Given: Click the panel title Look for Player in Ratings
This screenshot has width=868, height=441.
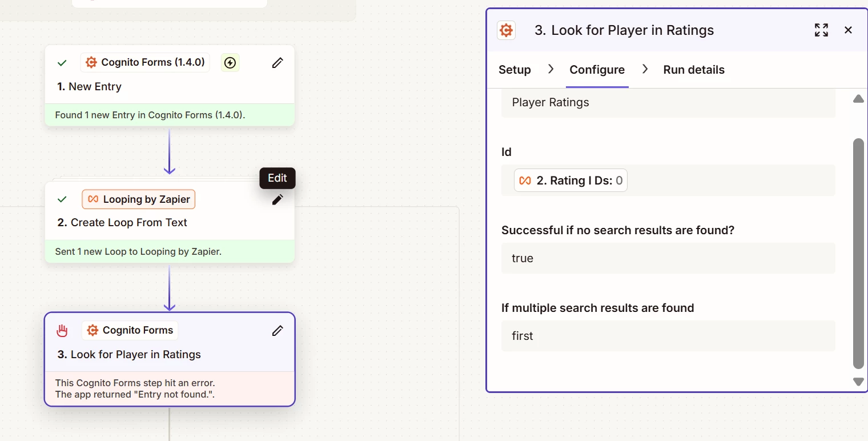Looking at the screenshot, I should [x=624, y=30].
